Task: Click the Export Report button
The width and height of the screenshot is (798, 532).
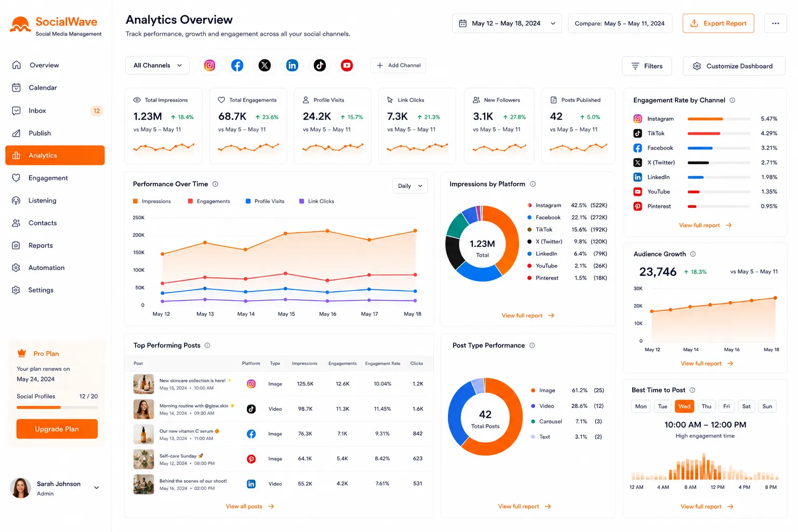Action: [x=718, y=23]
